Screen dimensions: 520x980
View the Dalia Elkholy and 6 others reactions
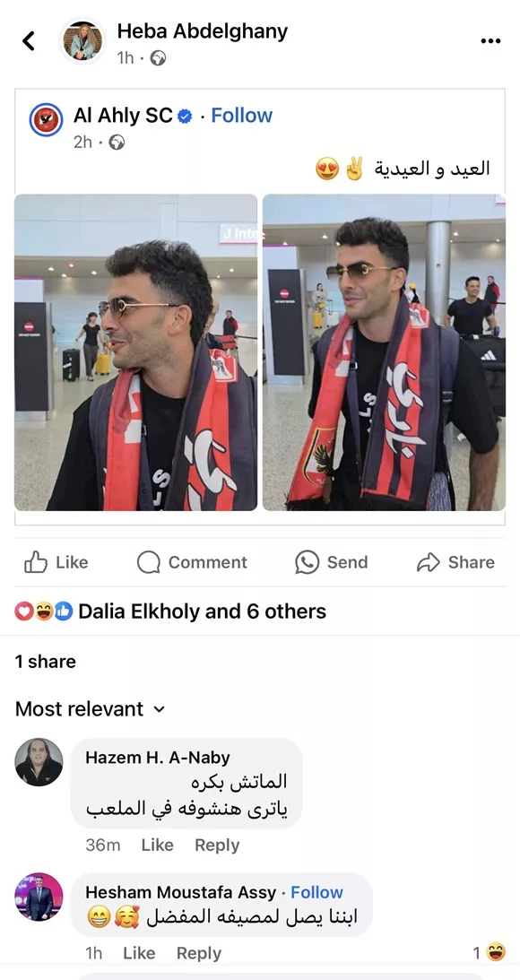coord(202,611)
